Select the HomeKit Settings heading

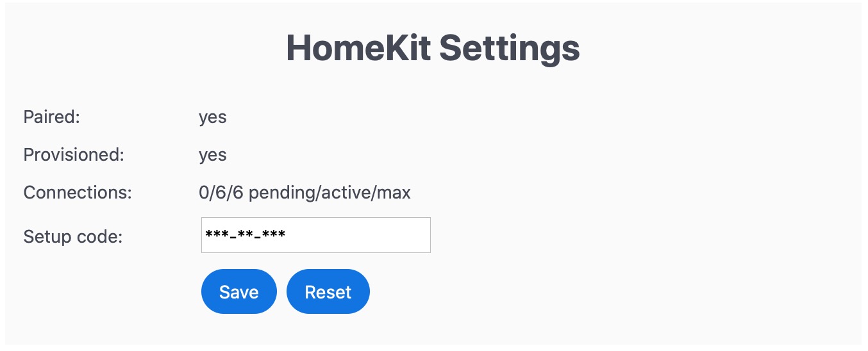pos(433,48)
